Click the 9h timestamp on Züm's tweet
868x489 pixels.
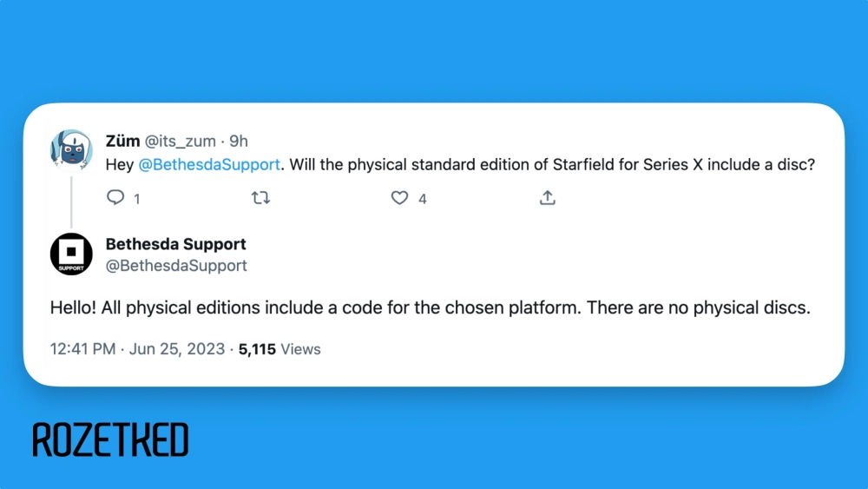[x=239, y=141]
